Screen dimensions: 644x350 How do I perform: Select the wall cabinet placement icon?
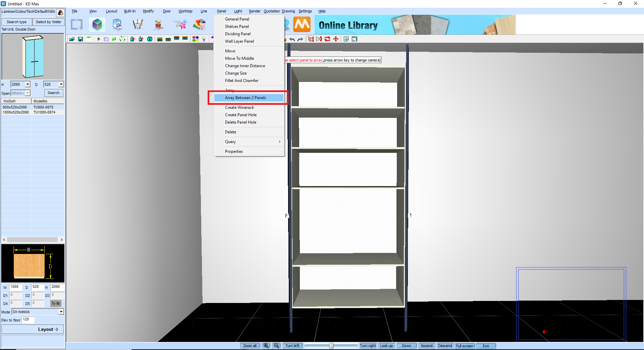177,39
